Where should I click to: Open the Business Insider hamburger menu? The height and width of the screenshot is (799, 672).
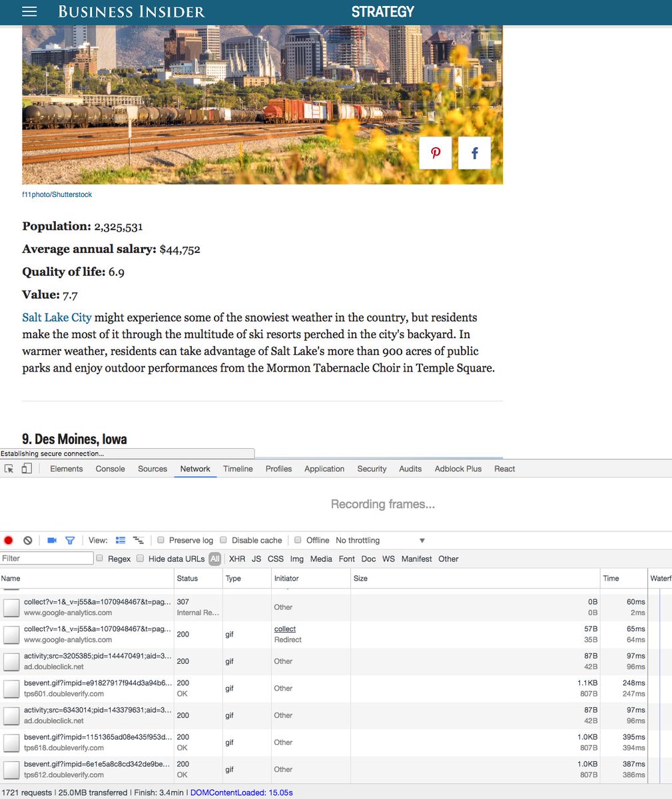[x=29, y=12]
